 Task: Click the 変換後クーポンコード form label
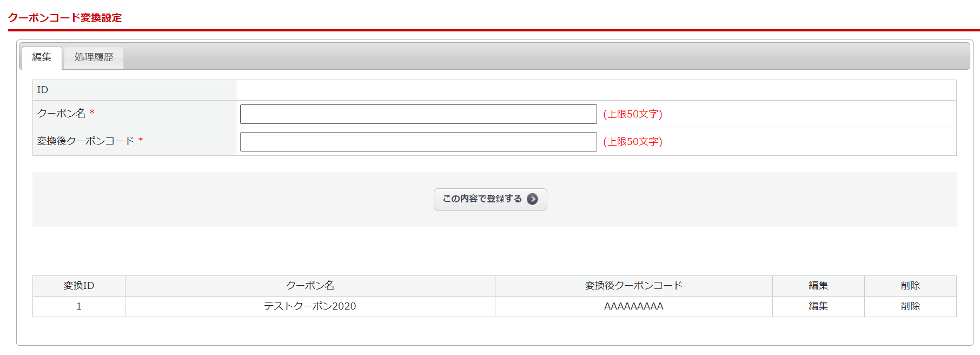click(x=85, y=141)
